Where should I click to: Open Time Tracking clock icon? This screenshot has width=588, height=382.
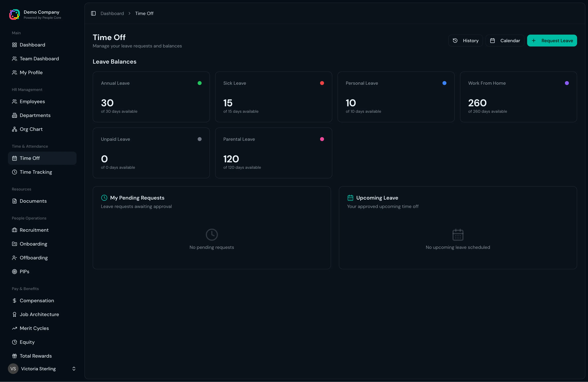(14, 172)
